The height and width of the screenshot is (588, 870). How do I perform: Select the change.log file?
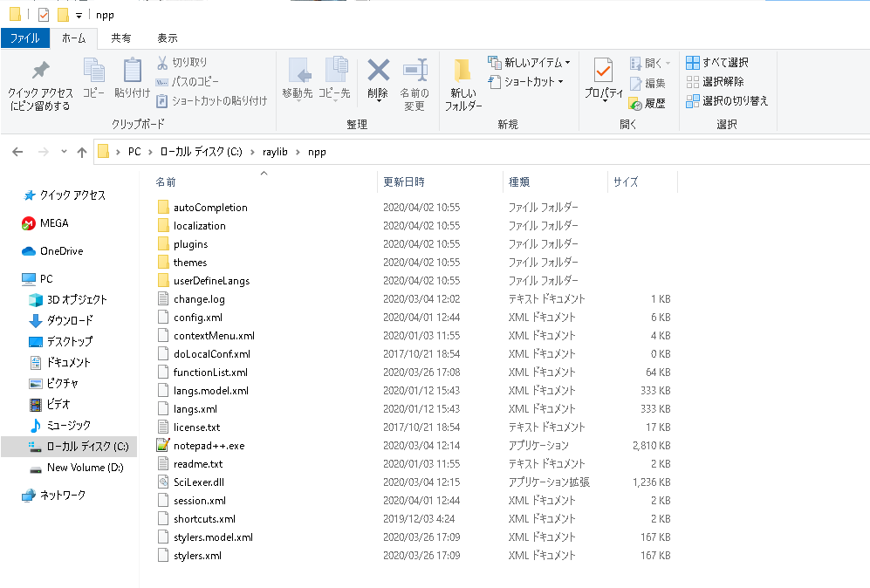(191, 299)
